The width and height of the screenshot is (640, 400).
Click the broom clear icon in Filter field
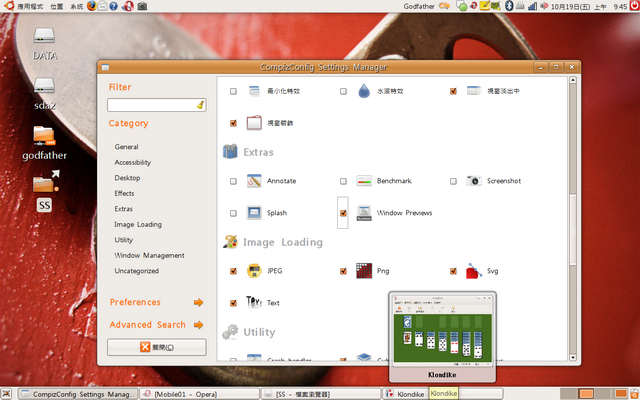(x=200, y=105)
